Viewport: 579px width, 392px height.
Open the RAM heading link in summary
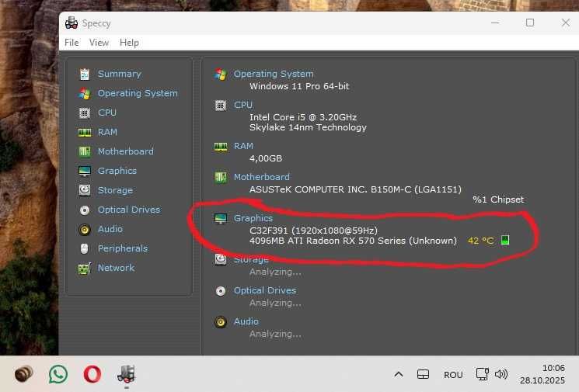[243, 146]
